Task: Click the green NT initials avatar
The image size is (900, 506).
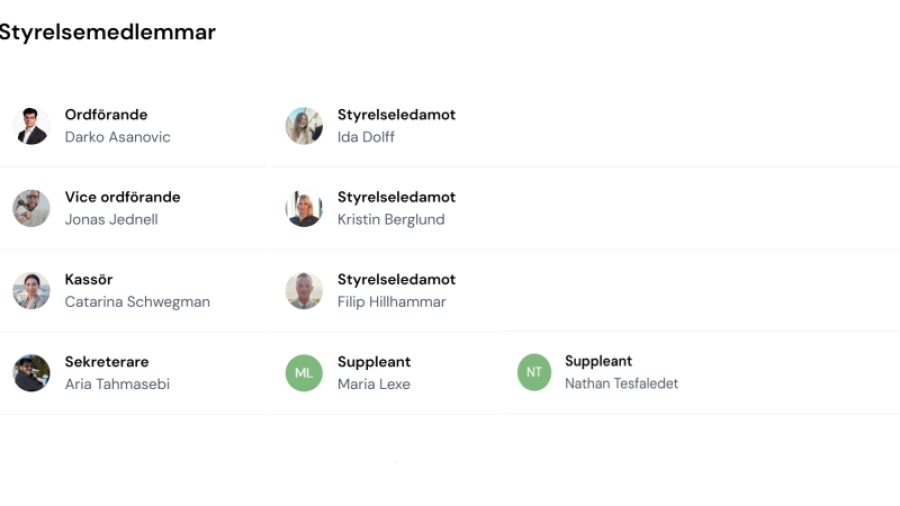Action: (534, 372)
